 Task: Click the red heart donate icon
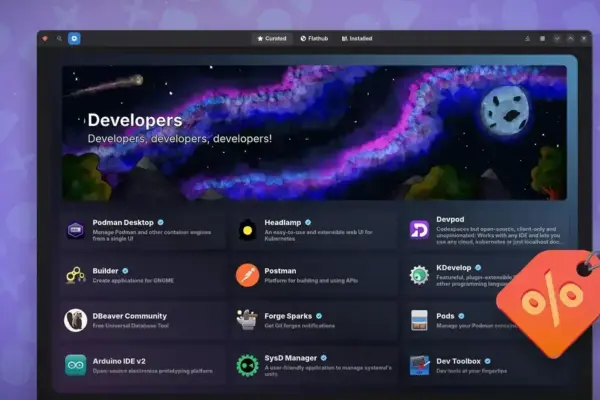coord(45,39)
